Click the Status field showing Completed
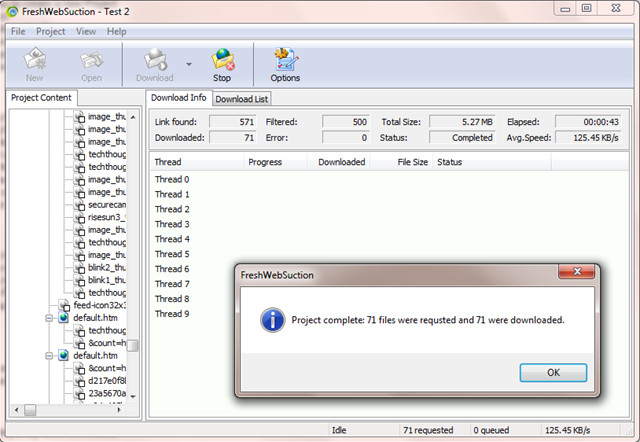This screenshot has width=640, height=442. (x=462, y=138)
